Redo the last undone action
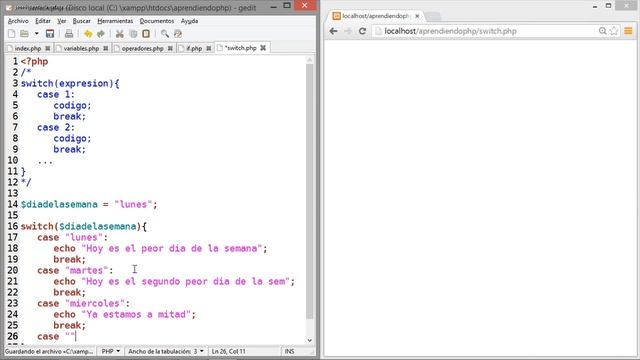Screen dimensions: 640x360 coord(101,34)
